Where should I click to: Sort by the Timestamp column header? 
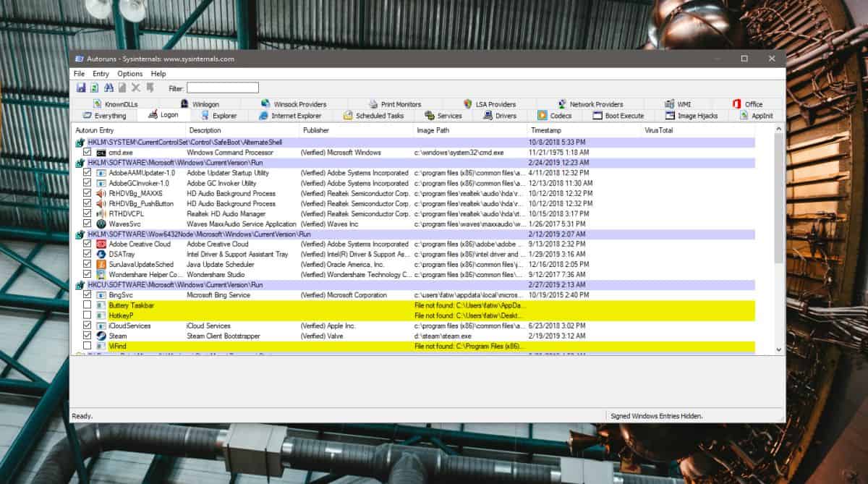pos(584,130)
